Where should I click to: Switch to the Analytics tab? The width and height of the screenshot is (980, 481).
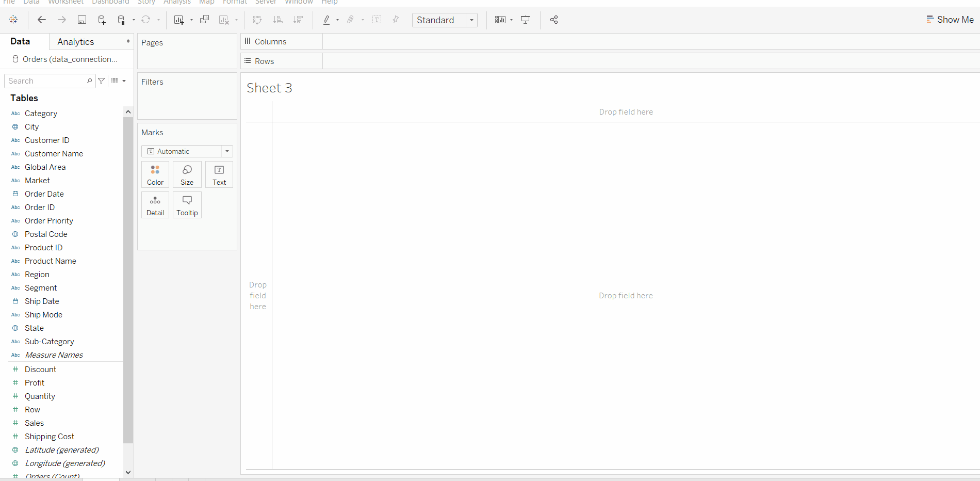click(76, 42)
